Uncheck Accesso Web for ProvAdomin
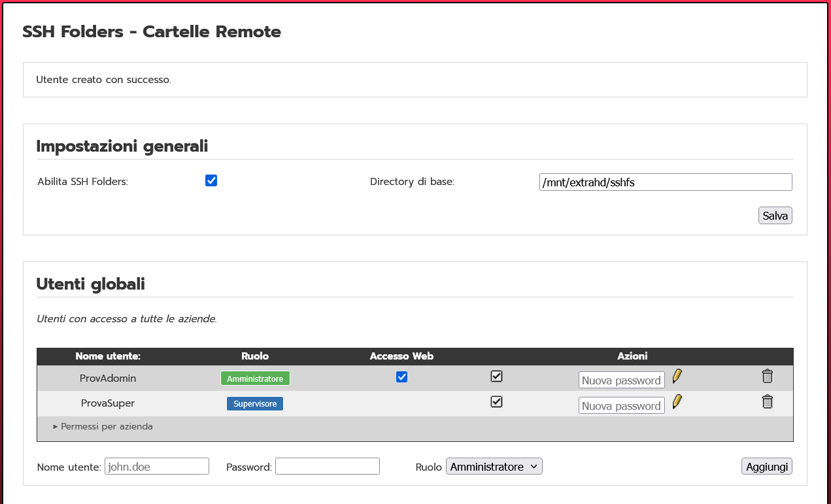The height and width of the screenshot is (504, 831). (402, 377)
